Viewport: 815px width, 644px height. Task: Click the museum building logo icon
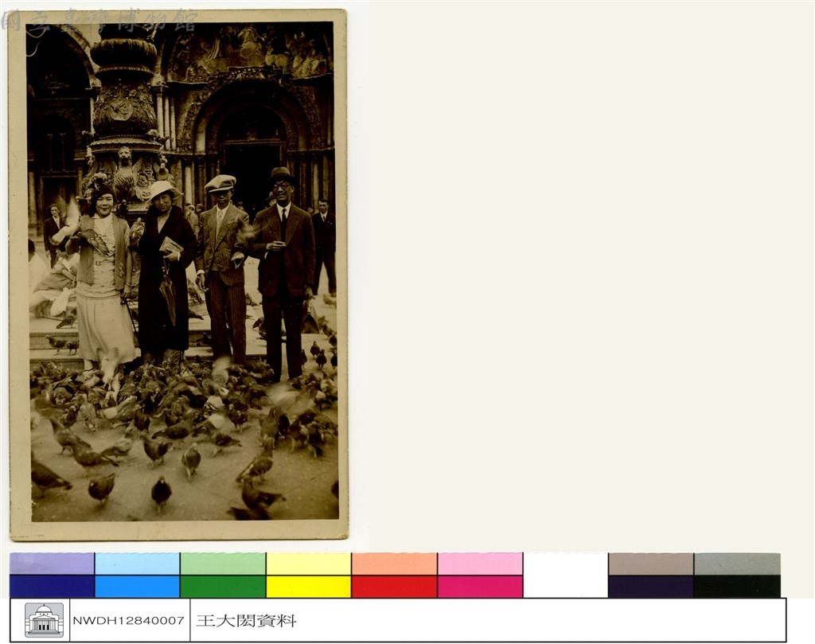coord(45,619)
